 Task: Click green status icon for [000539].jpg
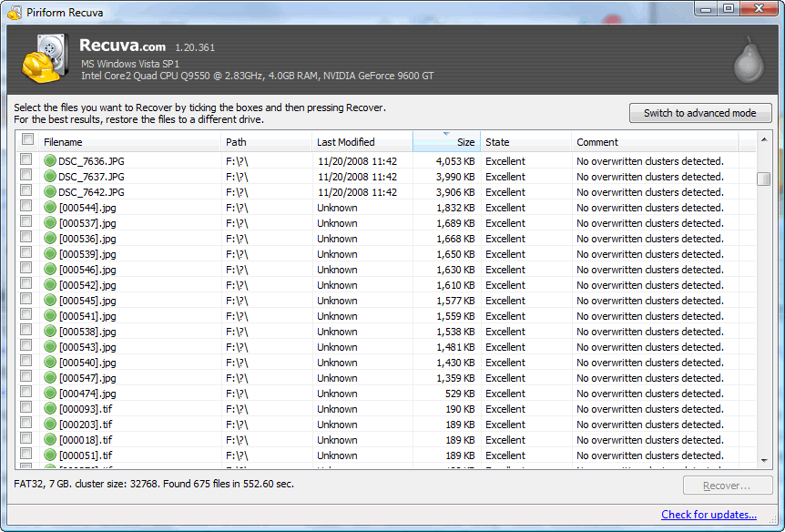(x=49, y=254)
